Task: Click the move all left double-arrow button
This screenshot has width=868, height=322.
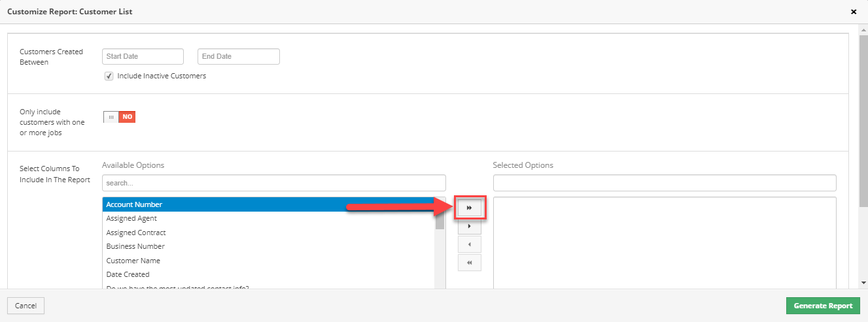Action: coord(469,263)
